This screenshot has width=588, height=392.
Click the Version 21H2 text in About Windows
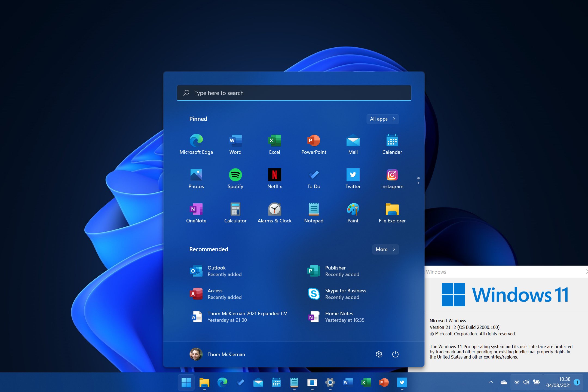click(x=464, y=327)
